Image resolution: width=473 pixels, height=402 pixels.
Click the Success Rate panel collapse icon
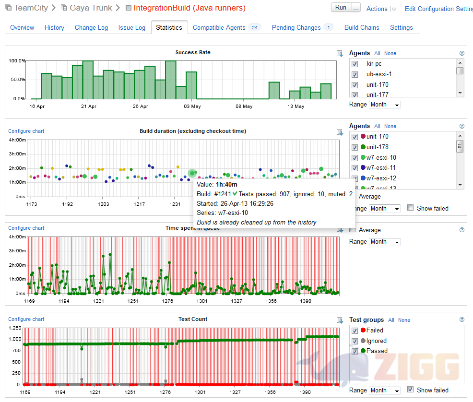462,53
